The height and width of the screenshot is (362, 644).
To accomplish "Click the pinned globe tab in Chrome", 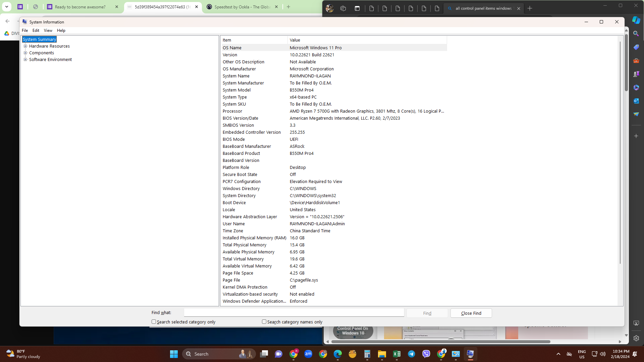I will [36, 7].
